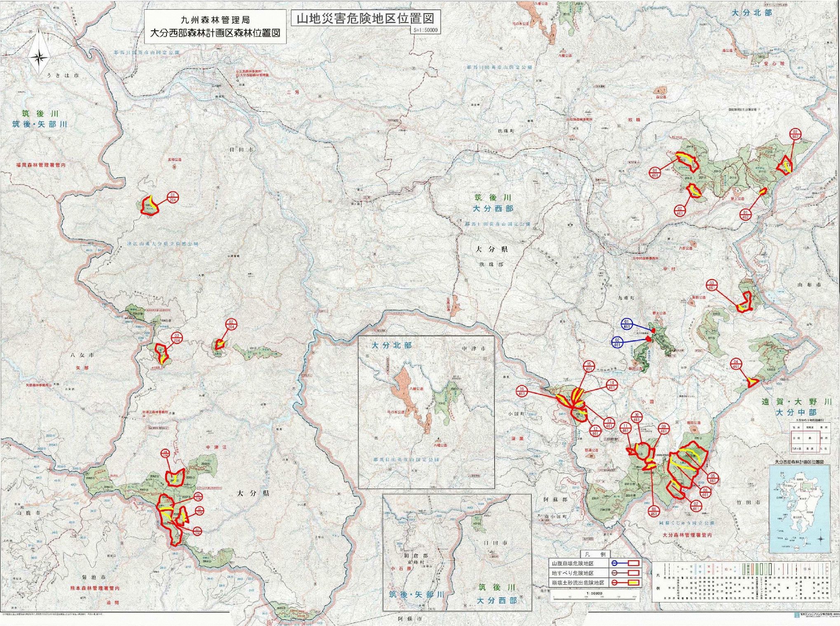
Task: Select hazard marker 02/462
Action: tap(795, 134)
